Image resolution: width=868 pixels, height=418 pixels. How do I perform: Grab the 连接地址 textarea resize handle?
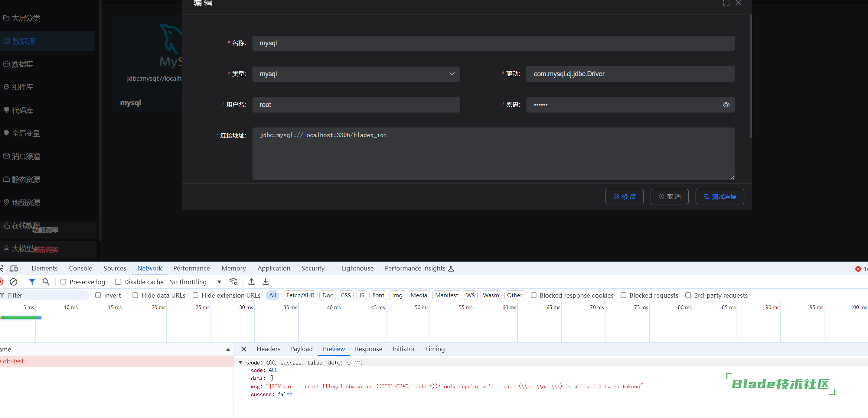732,178
